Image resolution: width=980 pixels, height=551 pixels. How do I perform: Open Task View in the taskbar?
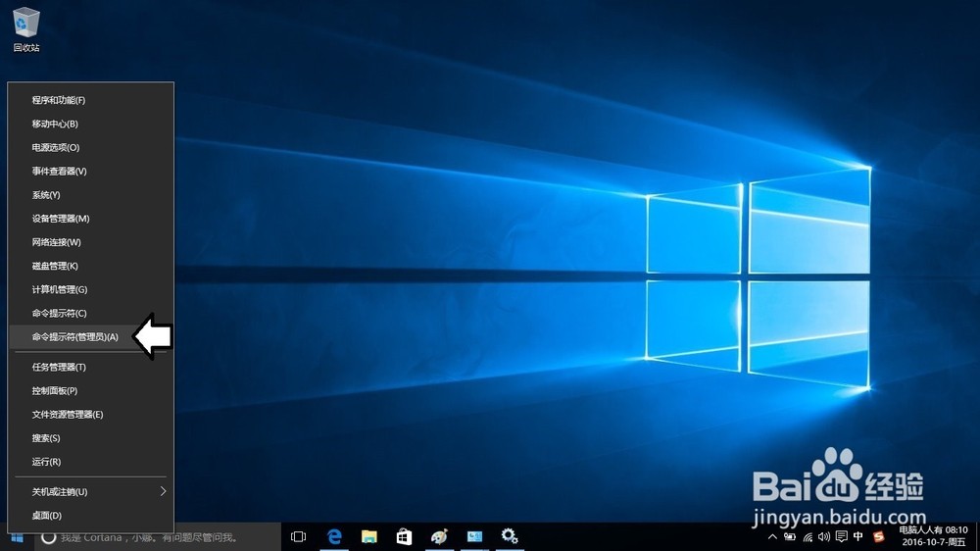298,536
